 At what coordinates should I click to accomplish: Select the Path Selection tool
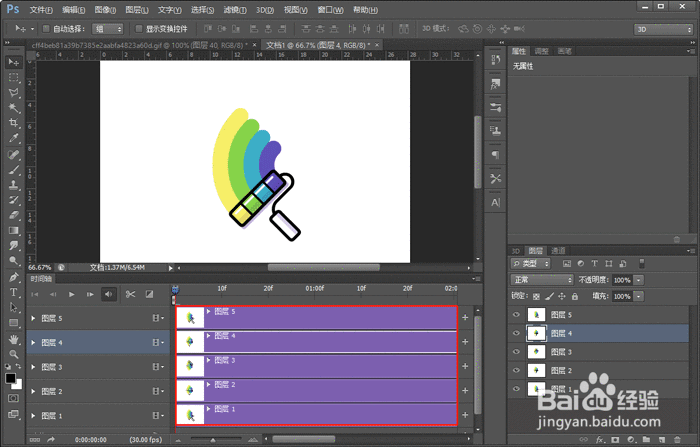click(13, 308)
